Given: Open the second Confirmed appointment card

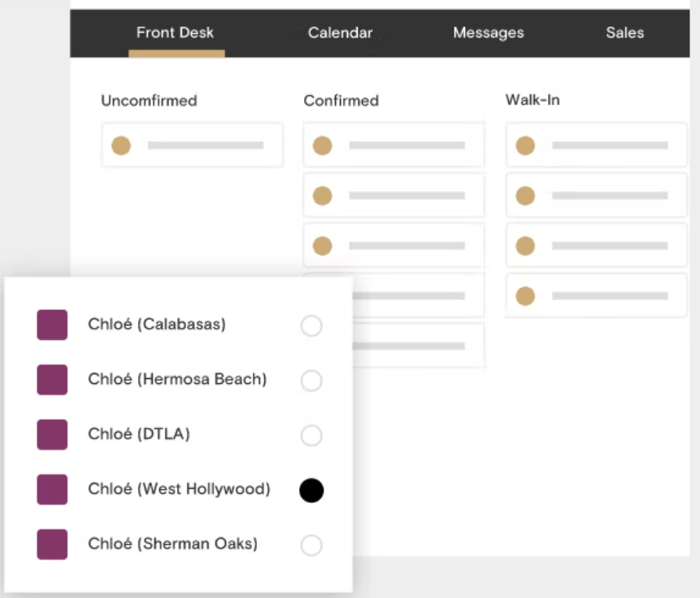Looking at the screenshot, I should click(393, 196).
